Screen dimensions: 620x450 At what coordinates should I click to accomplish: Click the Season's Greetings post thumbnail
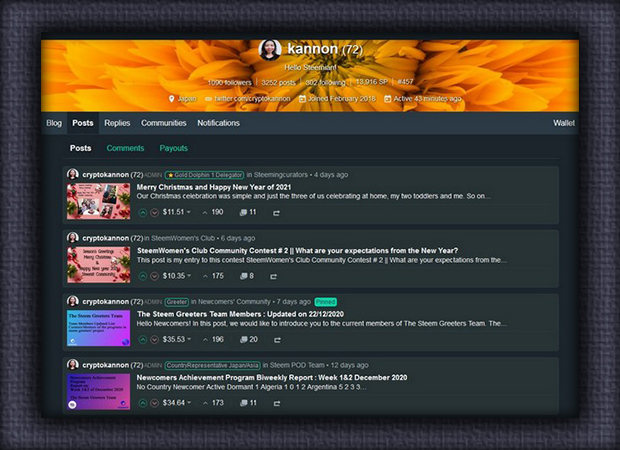tap(98, 265)
